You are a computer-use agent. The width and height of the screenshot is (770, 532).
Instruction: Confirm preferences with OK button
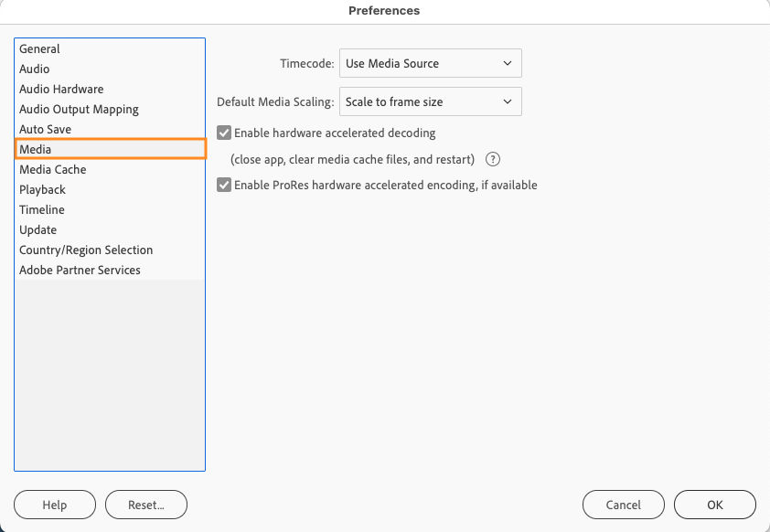[x=714, y=505]
